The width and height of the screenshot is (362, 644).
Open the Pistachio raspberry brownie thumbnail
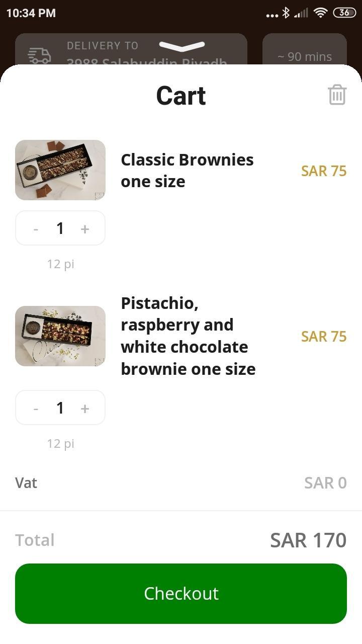point(60,336)
